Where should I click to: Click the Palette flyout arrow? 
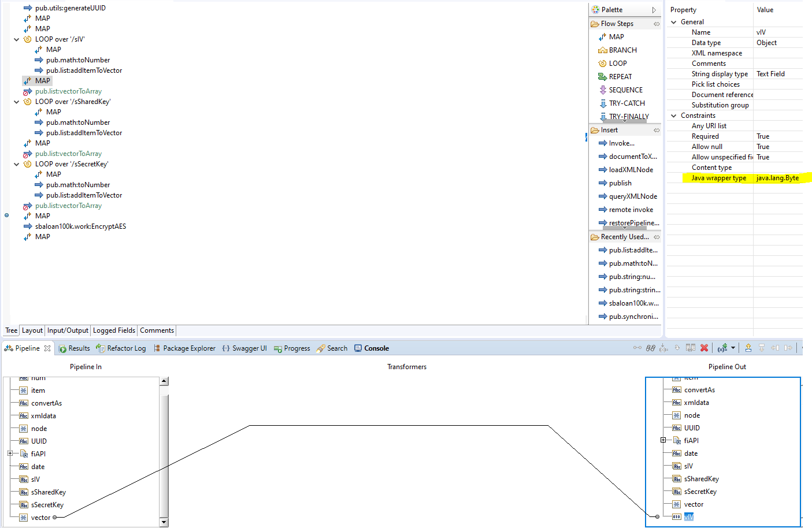coord(654,10)
